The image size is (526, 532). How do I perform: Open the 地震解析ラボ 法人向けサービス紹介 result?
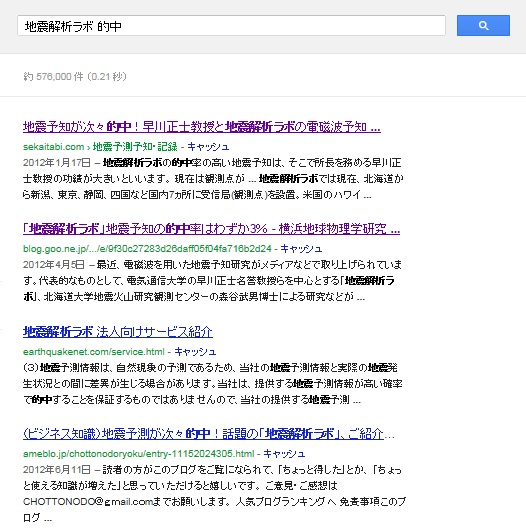(118, 332)
